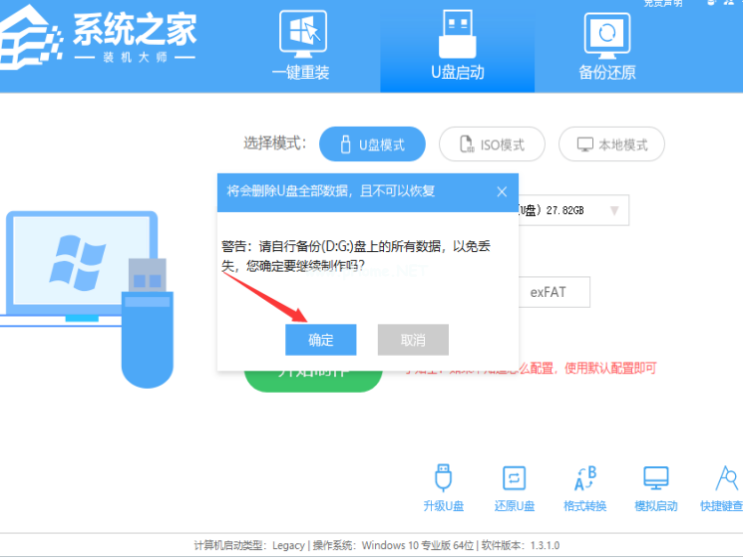
Task: Open the 格式转换 format conversion tool
Action: 584,487
